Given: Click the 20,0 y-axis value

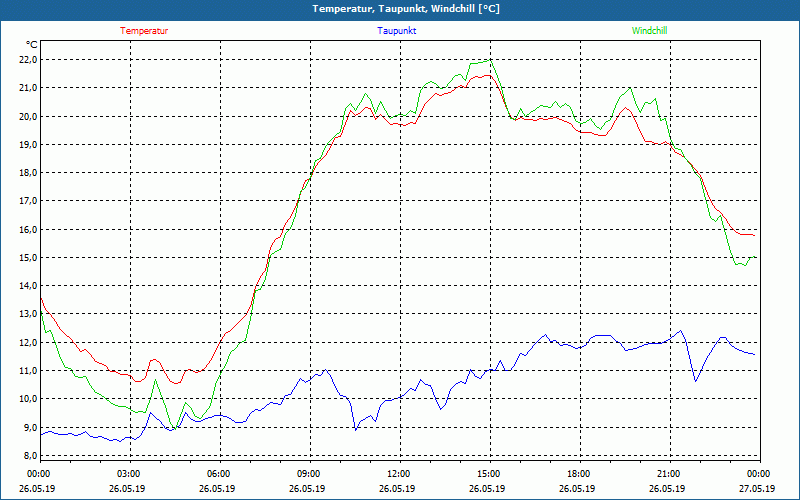Looking at the screenshot, I should [29, 116].
